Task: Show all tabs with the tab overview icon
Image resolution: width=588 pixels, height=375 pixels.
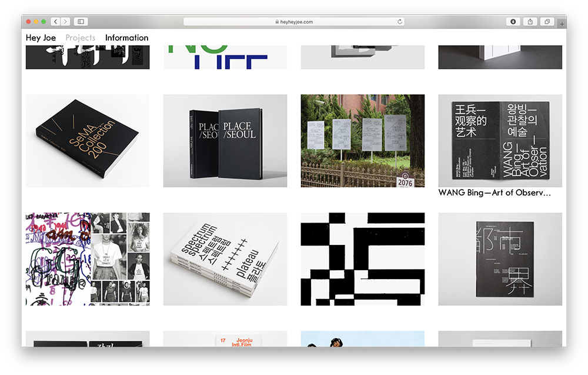Action: [x=547, y=22]
